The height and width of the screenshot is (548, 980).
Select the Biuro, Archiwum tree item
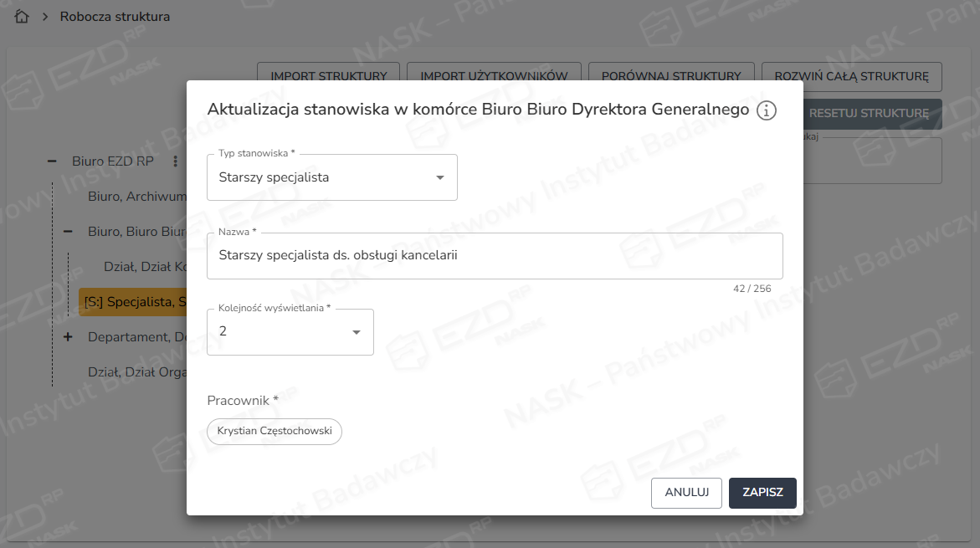(136, 197)
